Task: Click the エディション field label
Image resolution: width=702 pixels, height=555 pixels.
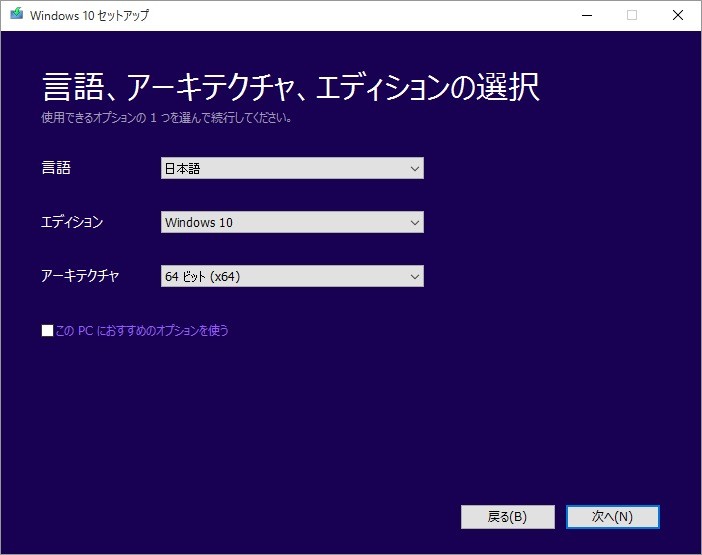Action: coord(72,222)
